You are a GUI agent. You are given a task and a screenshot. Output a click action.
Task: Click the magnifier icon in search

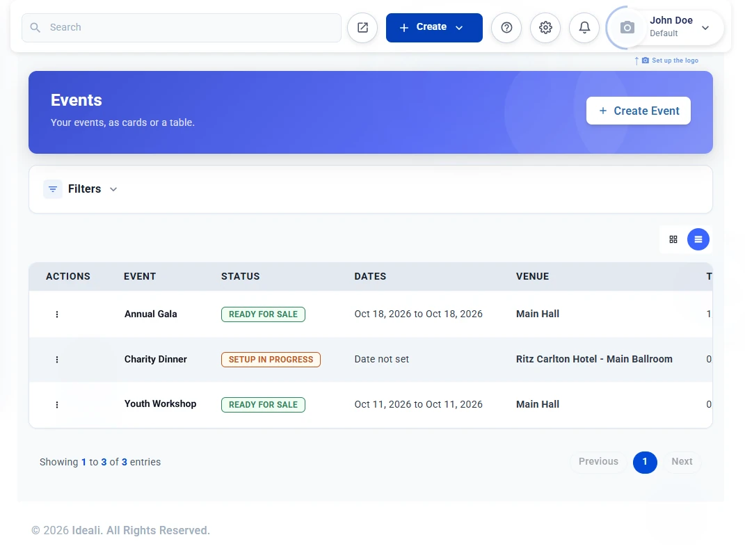pos(35,28)
